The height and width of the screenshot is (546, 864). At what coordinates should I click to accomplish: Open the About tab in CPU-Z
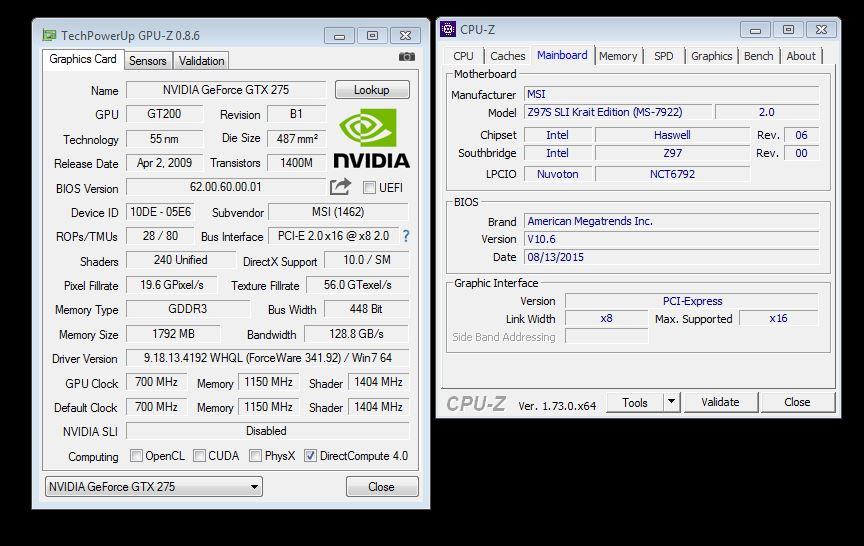click(x=801, y=56)
